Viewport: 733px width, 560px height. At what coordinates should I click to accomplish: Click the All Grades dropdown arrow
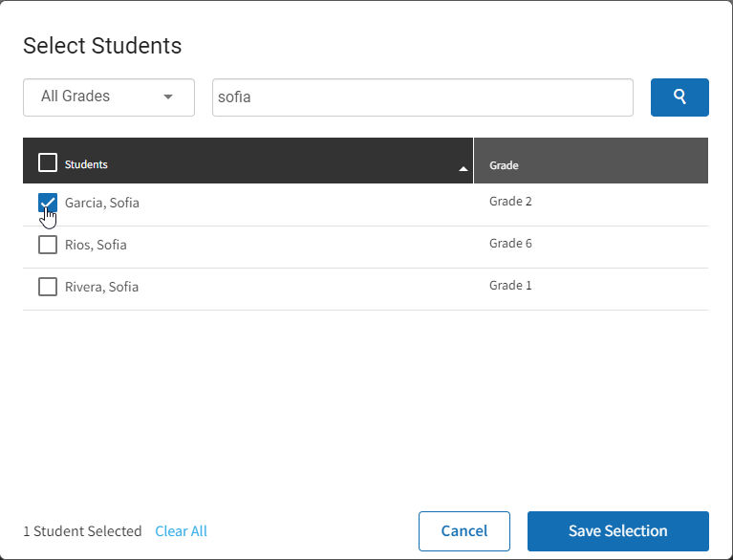(168, 97)
